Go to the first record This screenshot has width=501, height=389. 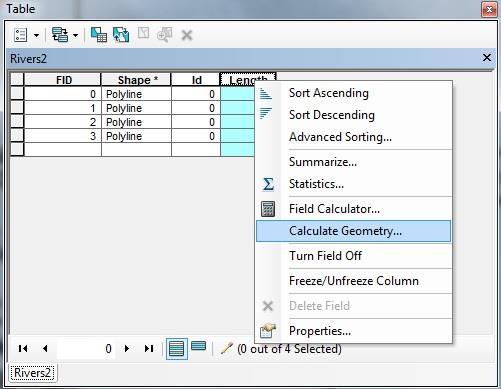click(23, 349)
